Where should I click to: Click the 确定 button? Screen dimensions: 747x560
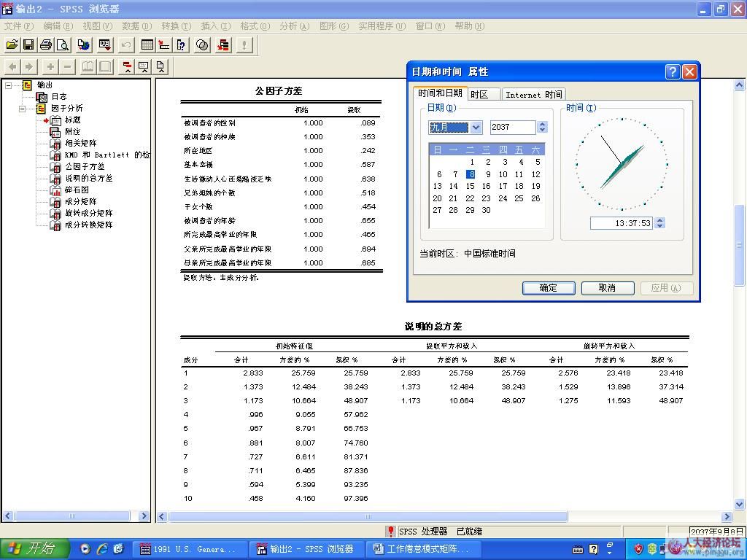pos(549,288)
